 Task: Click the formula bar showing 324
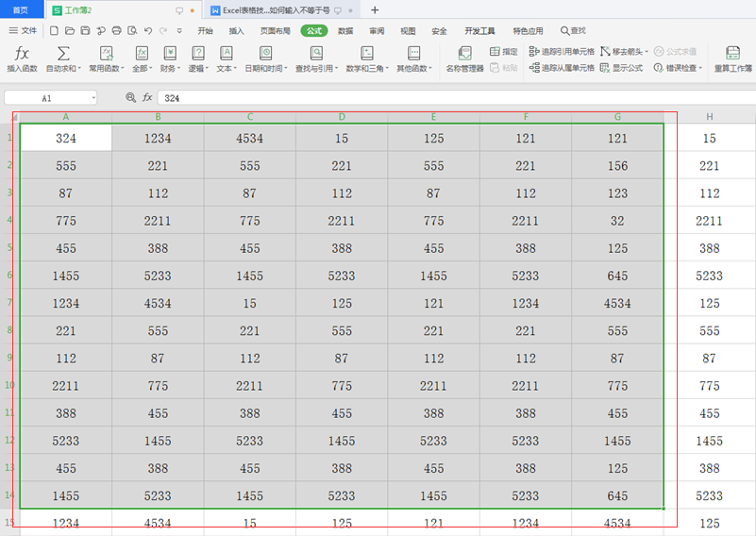(x=456, y=98)
